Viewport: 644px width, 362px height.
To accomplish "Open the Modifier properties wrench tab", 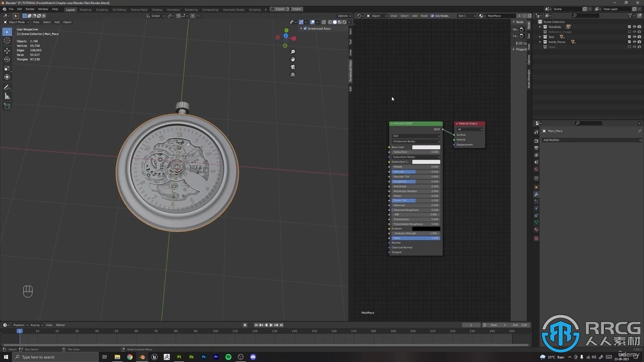I will coord(536,195).
